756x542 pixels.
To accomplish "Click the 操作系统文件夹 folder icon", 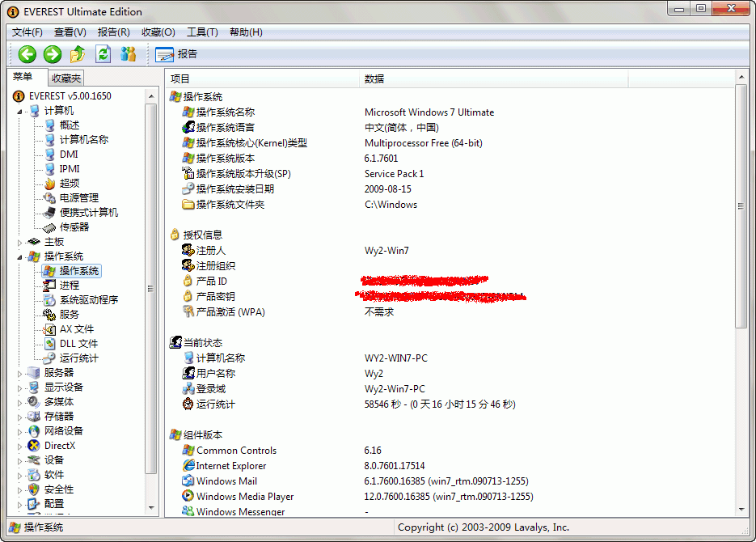I will point(188,205).
